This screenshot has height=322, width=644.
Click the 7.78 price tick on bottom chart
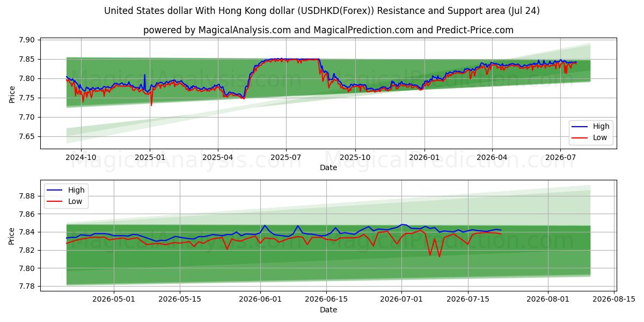[x=27, y=286]
